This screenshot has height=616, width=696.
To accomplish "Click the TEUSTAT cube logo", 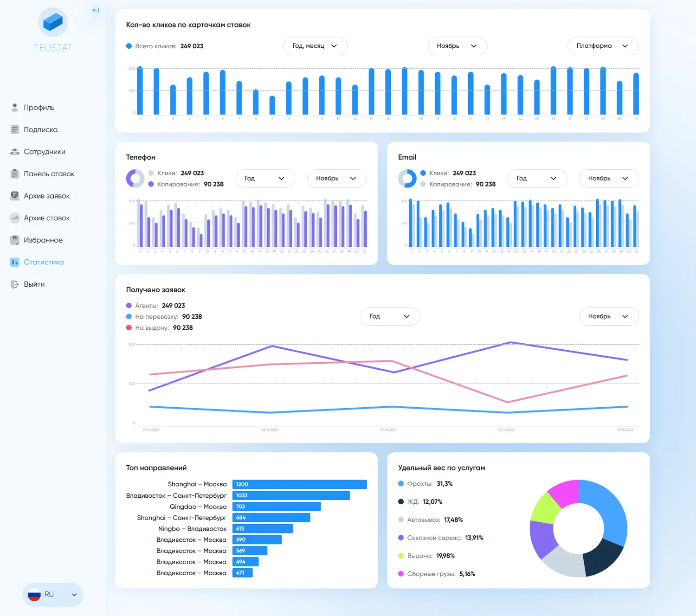I will tap(53, 23).
